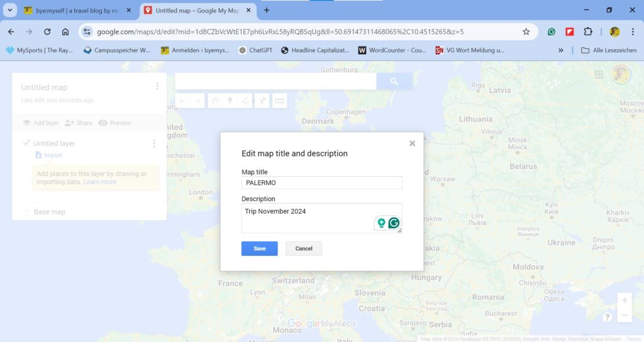The image size is (644, 342).
Task: Select the Untitled map Google My Maps tab
Action: 197,11
